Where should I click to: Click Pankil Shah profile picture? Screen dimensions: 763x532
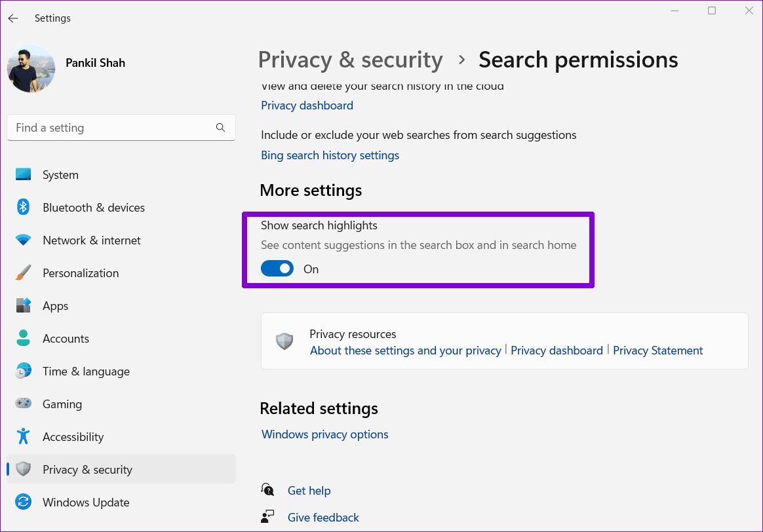pyautogui.click(x=31, y=69)
